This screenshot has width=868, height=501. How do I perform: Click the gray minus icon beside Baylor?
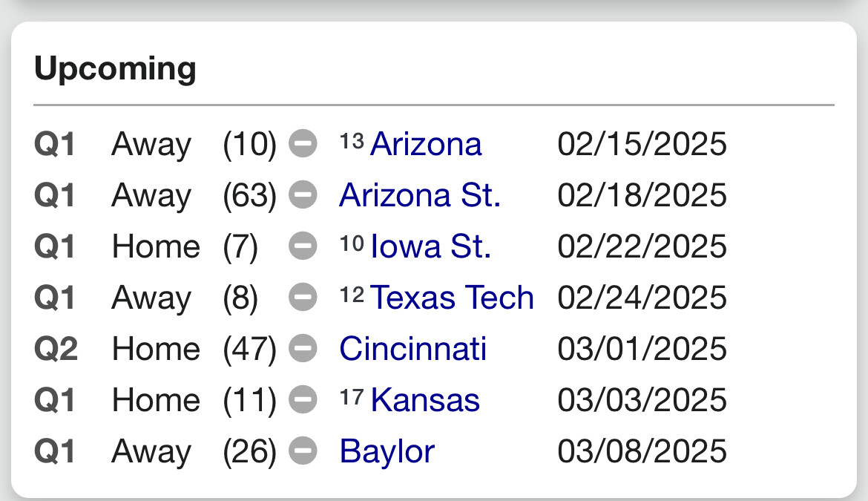[303, 451]
